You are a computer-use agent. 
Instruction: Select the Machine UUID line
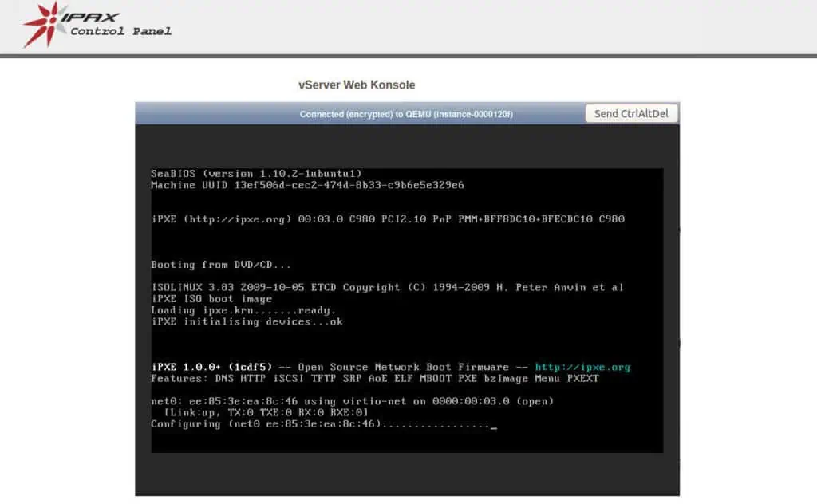307,185
